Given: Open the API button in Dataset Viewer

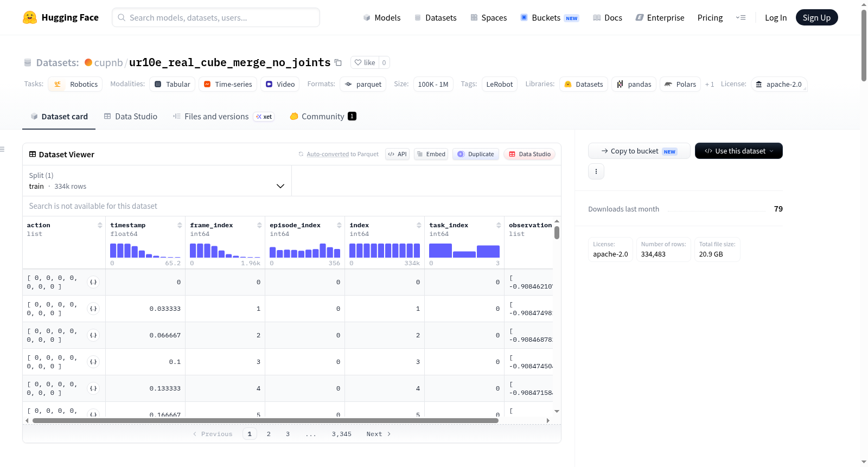Looking at the screenshot, I should click(397, 154).
